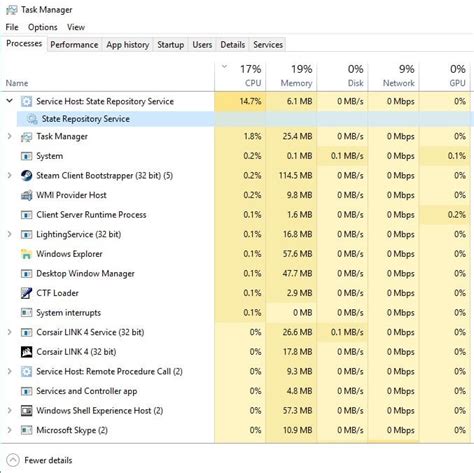Click the 14.7% CPU value
The height and width of the screenshot is (473, 474).
[250, 101]
